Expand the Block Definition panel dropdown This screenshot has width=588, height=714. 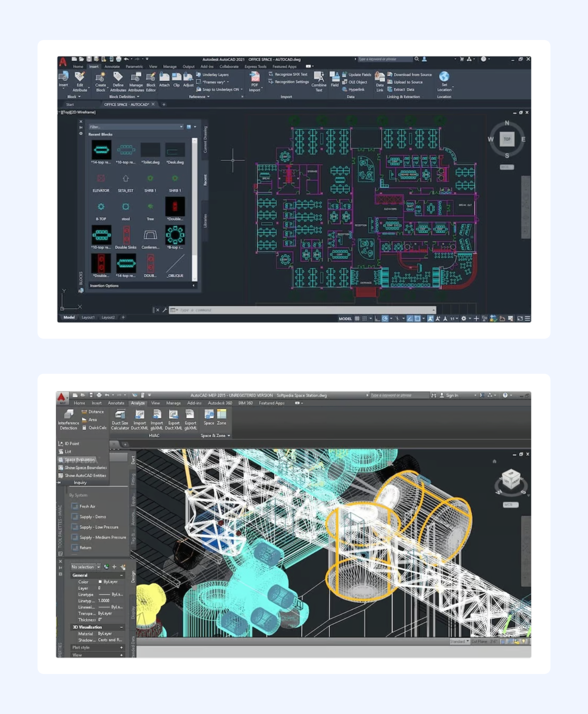click(x=124, y=97)
